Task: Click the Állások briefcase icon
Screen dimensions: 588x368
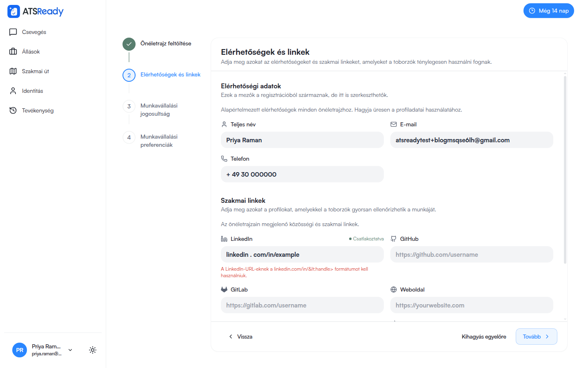Action: tap(13, 52)
